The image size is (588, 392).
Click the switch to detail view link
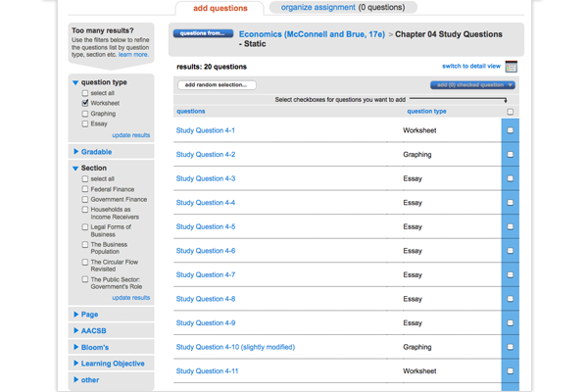tap(470, 67)
